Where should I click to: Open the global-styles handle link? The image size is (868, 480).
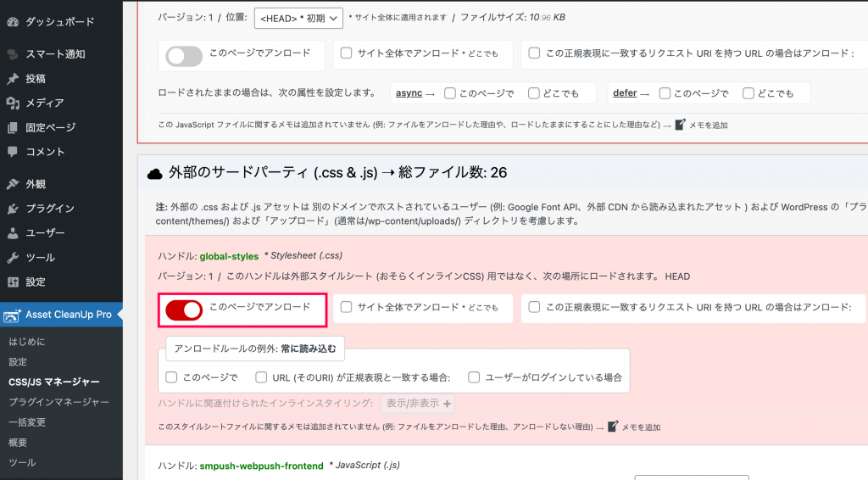point(229,256)
